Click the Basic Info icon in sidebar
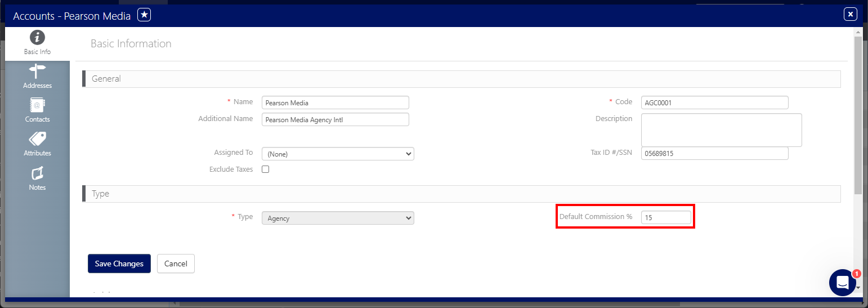Screen dimensions: 868x308 click(x=37, y=38)
